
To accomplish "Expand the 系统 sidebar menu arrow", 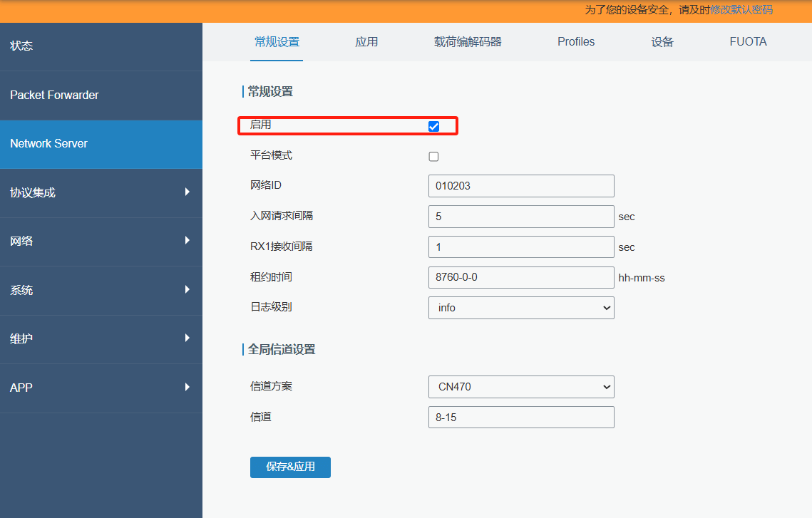I will click(x=187, y=289).
